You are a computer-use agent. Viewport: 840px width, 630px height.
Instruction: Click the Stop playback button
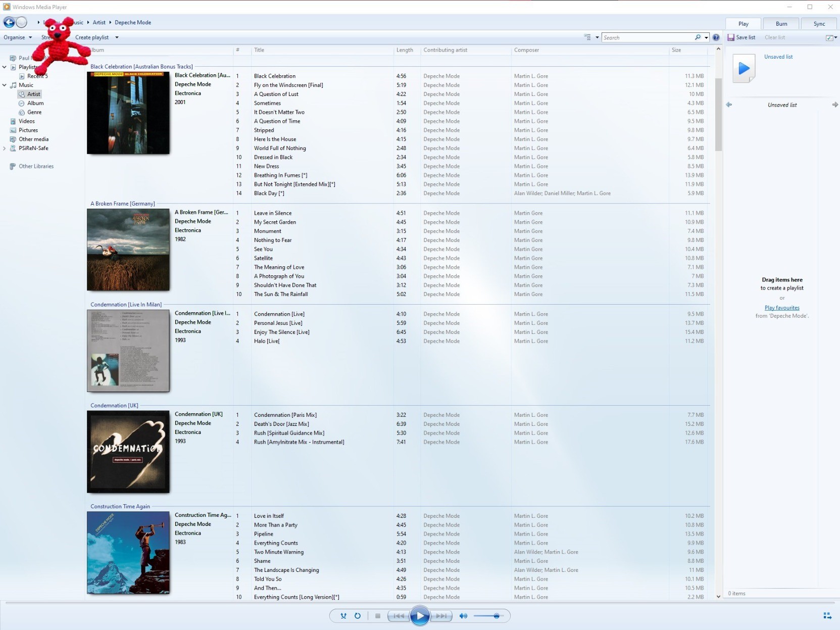click(x=378, y=616)
